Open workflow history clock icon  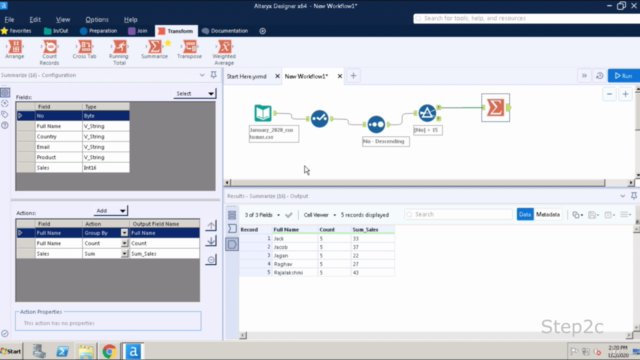(600, 76)
